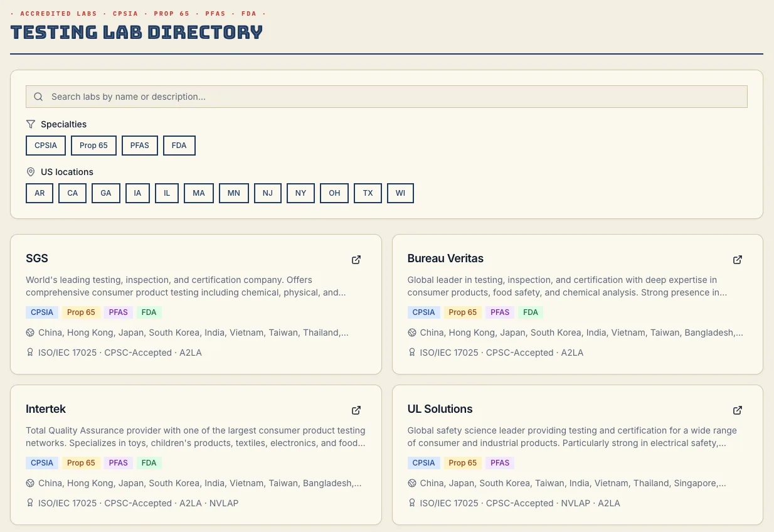Filter labs by GA location

point(106,193)
